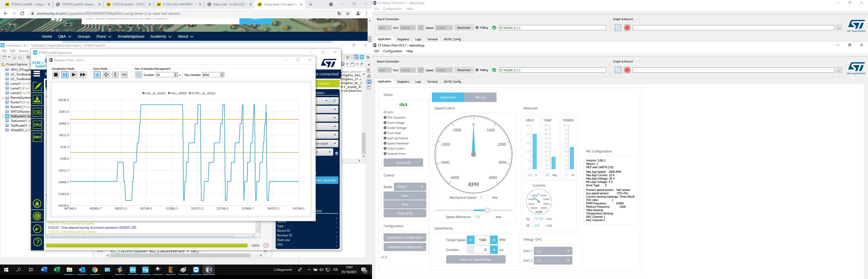Open graph plot icon in front Motor Pilot
Image resolution: width=868 pixels, height=279 pixels.
[618, 70]
